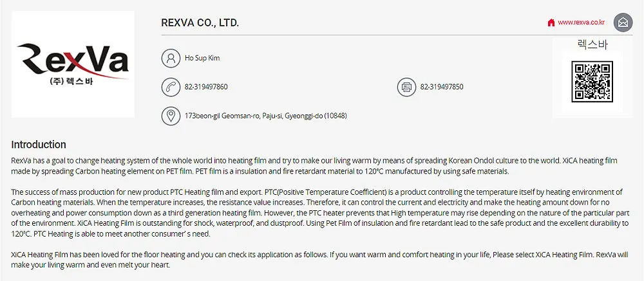Open the www.rexva.co.kr website link
Viewport: 644px width, 281px height.
(581, 23)
